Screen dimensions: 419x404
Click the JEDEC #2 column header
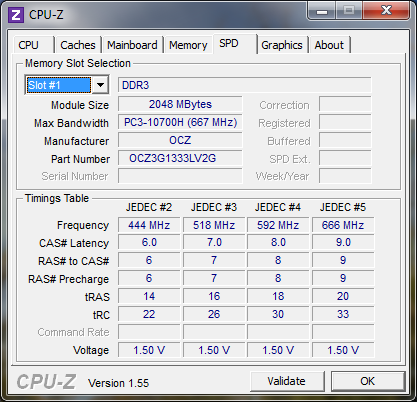149,207
